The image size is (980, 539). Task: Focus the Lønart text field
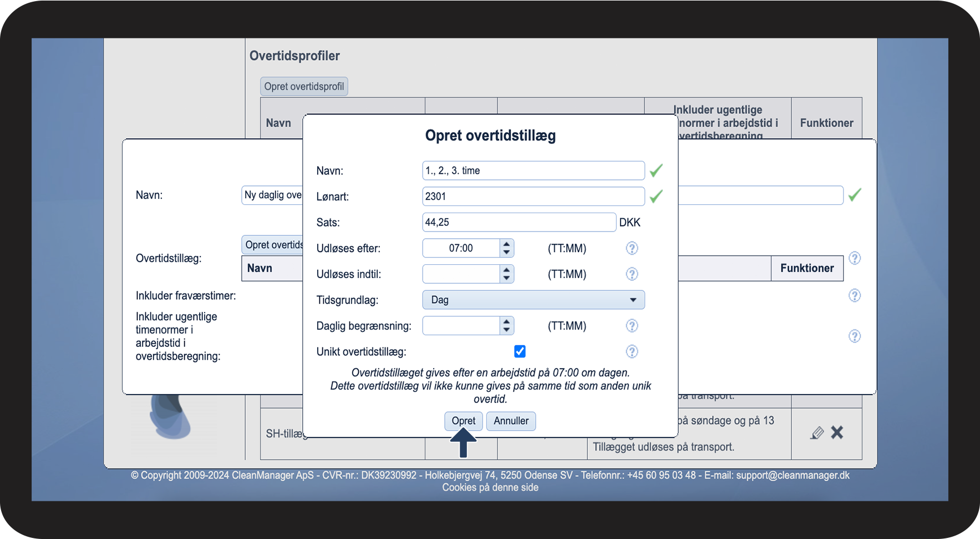[x=532, y=197]
